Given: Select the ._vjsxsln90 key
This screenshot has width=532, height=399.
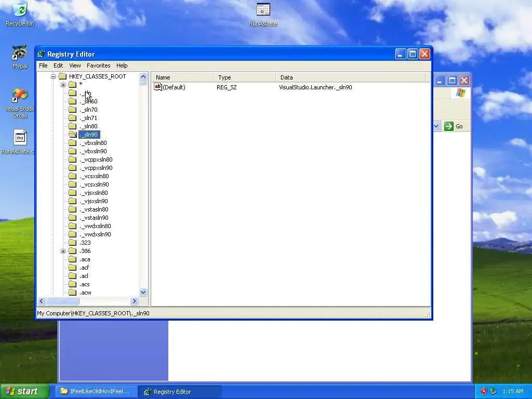Looking at the screenshot, I should click(94, 201).
